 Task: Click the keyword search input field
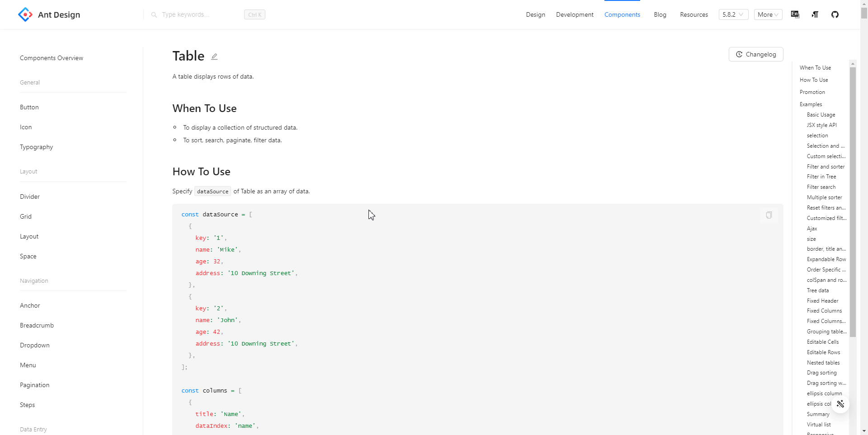[x=194, y=14]
